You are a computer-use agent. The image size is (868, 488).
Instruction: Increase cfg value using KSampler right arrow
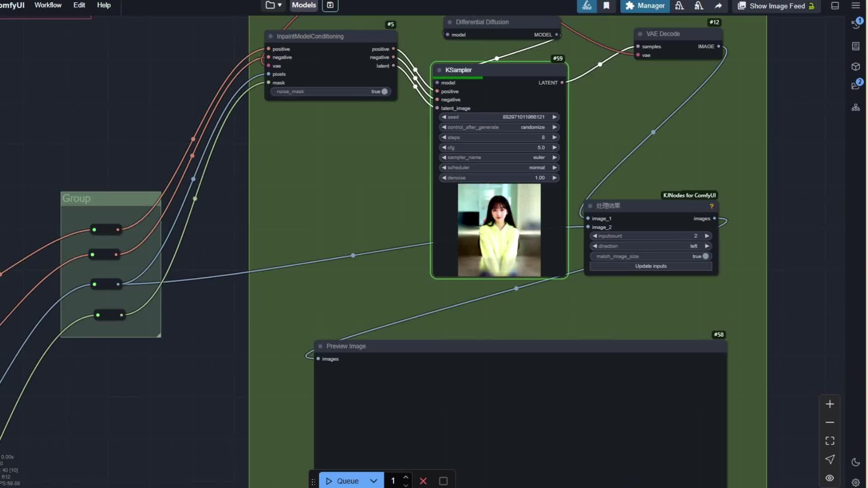(554, 147)
